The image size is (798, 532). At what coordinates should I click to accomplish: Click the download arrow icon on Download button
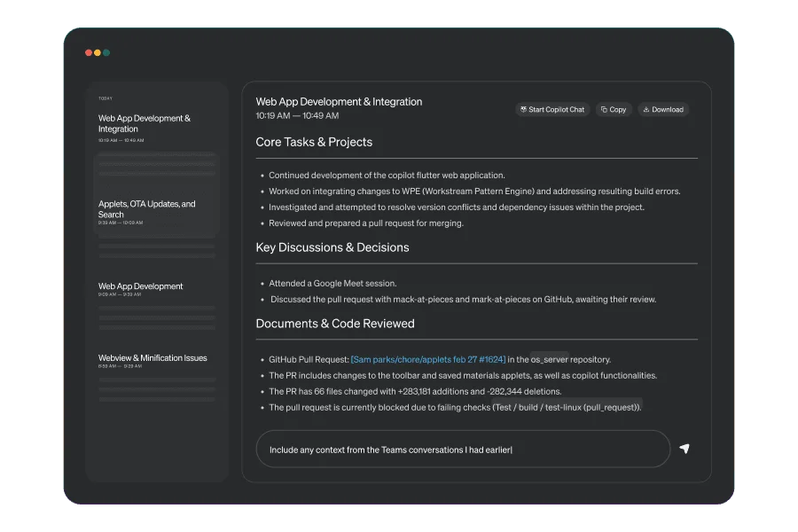645,109
